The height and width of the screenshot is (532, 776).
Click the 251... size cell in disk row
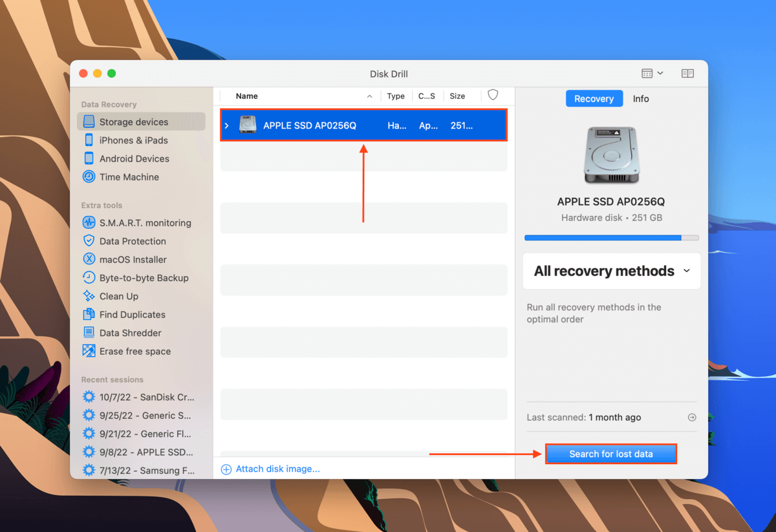pyautogui.click(x=462, y=125)
